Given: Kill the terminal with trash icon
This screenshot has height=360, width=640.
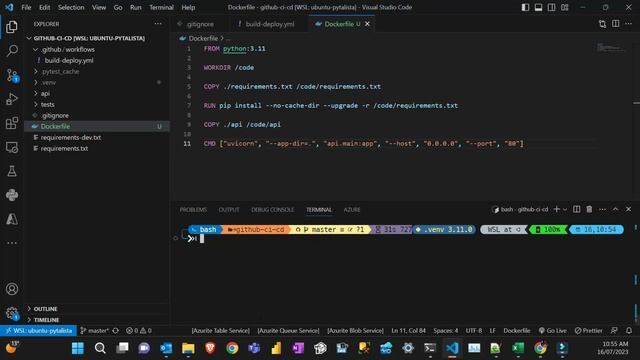Looking at the screenshot, I should coord(589,209).
